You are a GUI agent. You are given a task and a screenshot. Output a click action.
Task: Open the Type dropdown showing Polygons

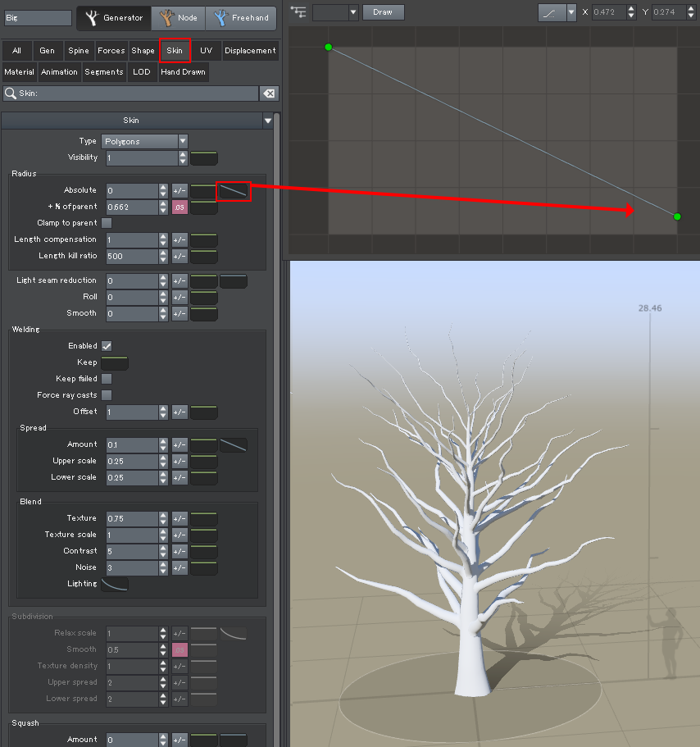pos(144,140)
